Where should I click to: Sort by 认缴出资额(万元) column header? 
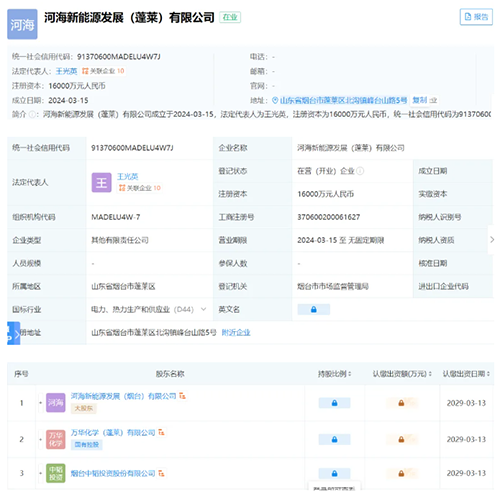pyautogui.click(x=402, y=374)
